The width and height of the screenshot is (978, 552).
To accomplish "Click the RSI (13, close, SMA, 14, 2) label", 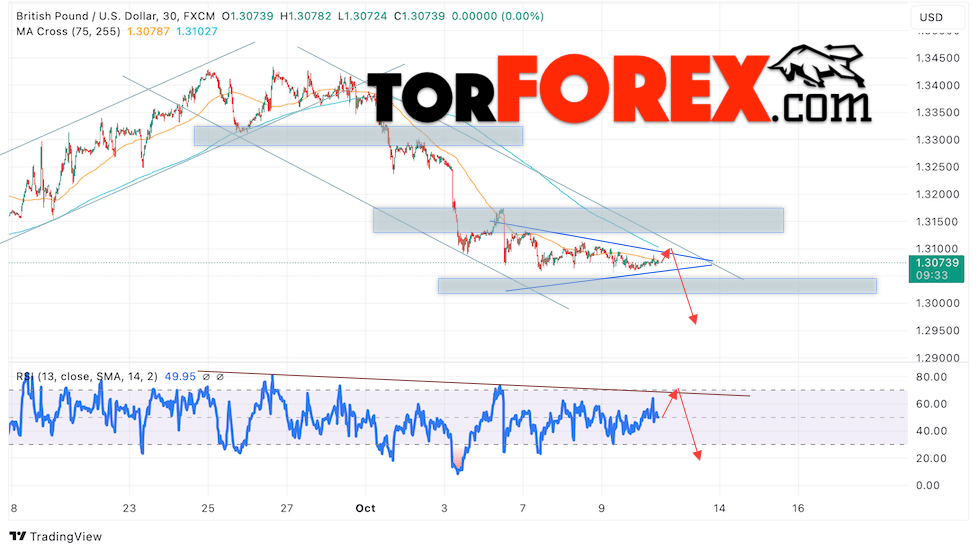I will 87,377.
